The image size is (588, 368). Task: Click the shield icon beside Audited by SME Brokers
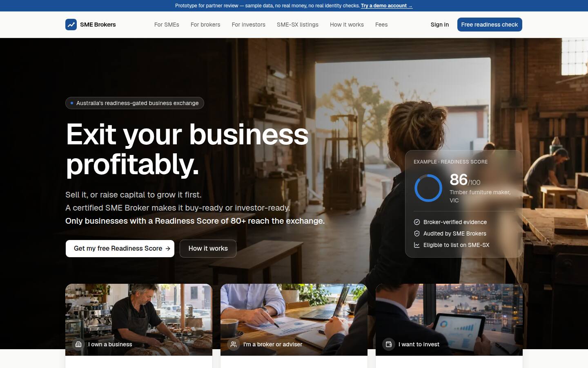tap(417, 233)
